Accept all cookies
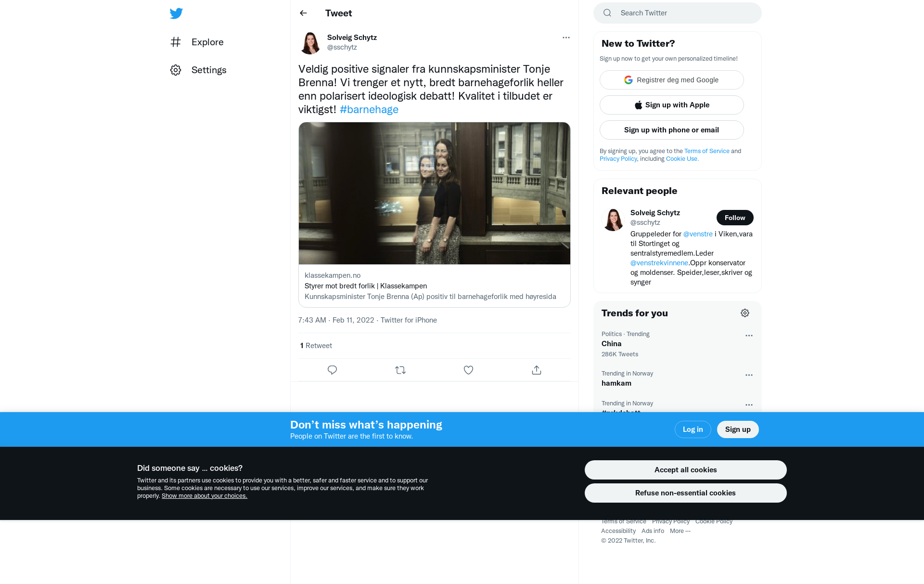Viewport: 924px width, 584px height. pyautogui.click(x=685, y=470)
